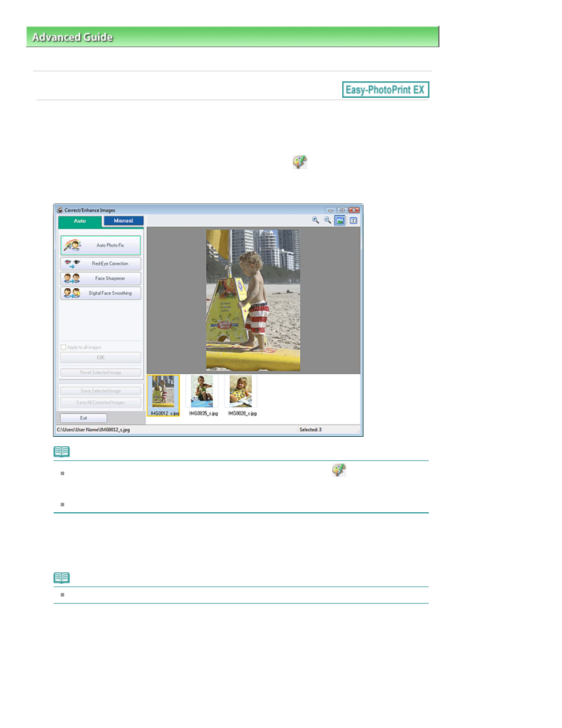Click the zoom in magnifier icon
The width and height of the screenshot is (562, 728).
(316, 220)
